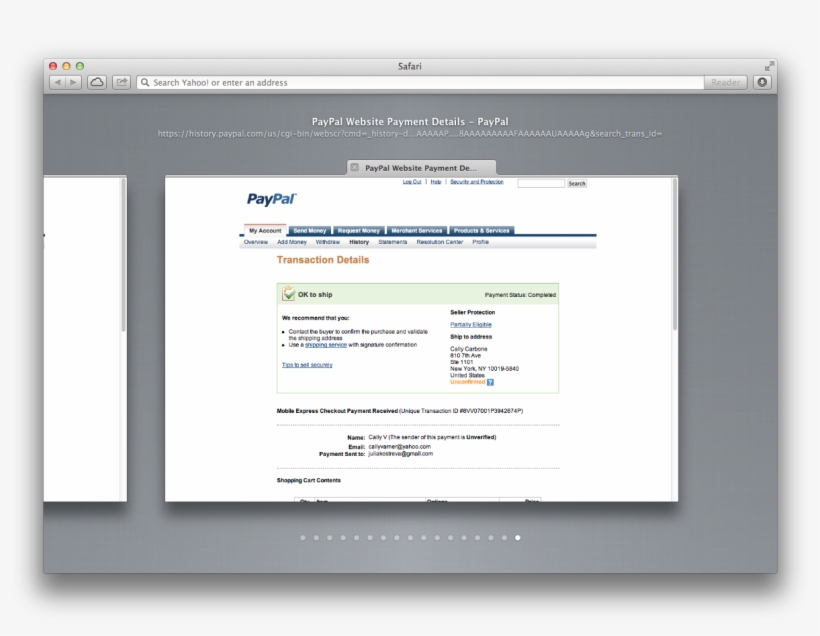Click the Safari forward navigation arrow
The height and width of the screenshot is (636, 820).
75,82
